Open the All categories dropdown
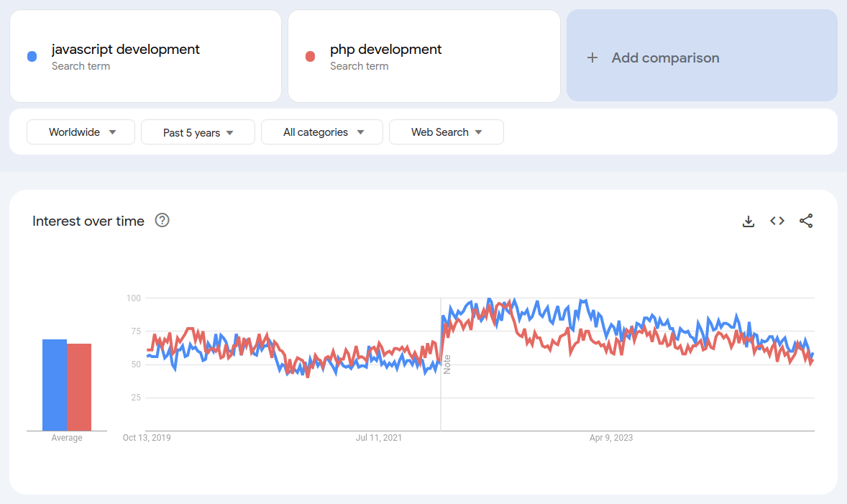847x504 pixels. click(321, 132)
